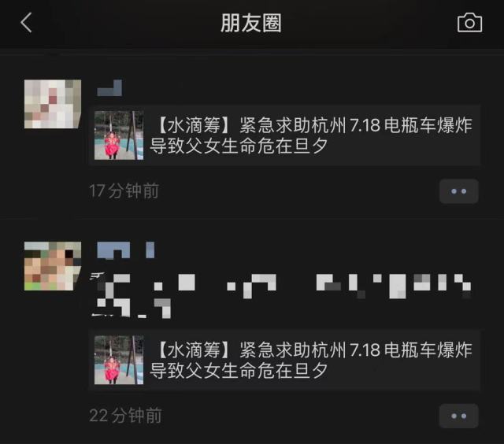Tap the 【水滴筹】 label in first card

(x=194, y=125)
